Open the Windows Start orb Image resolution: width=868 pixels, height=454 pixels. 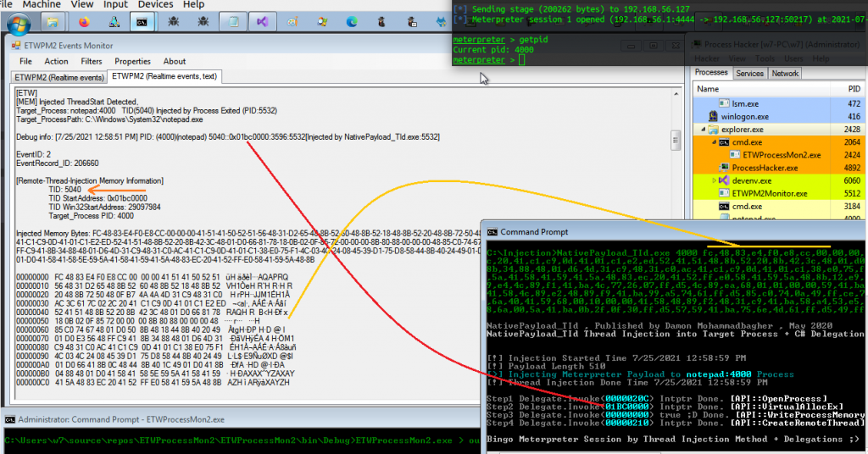point(19,23)
